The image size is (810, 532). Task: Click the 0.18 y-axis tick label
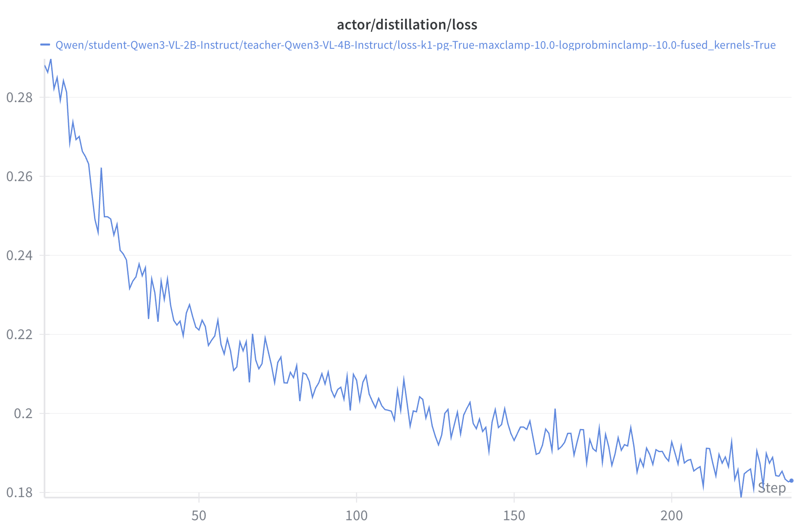tap(19, 492)
